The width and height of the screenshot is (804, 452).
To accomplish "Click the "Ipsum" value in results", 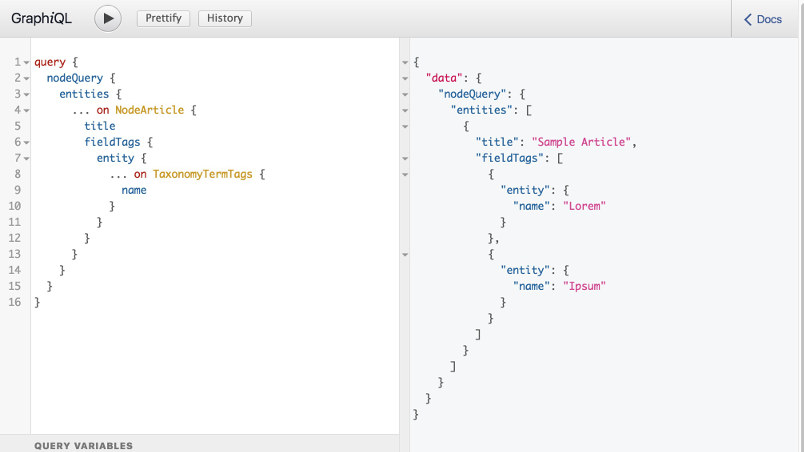I will tap(585, 286).
